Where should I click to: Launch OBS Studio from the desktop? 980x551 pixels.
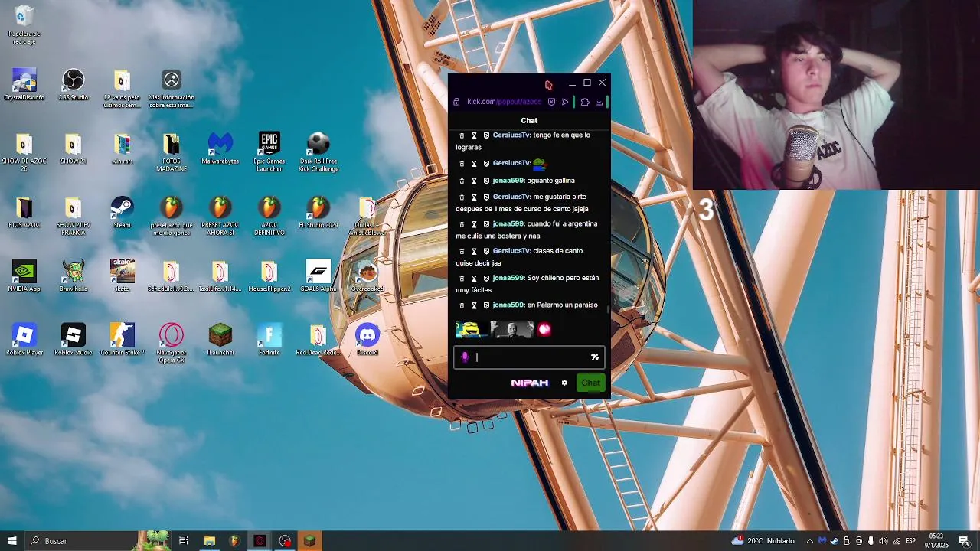pos(73,85)
